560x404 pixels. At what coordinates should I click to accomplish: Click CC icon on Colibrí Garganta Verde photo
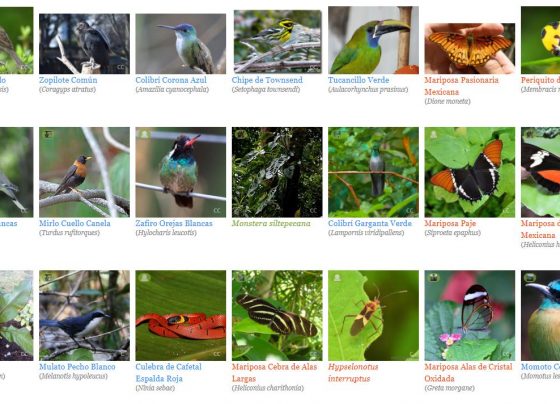click(410, 211)
